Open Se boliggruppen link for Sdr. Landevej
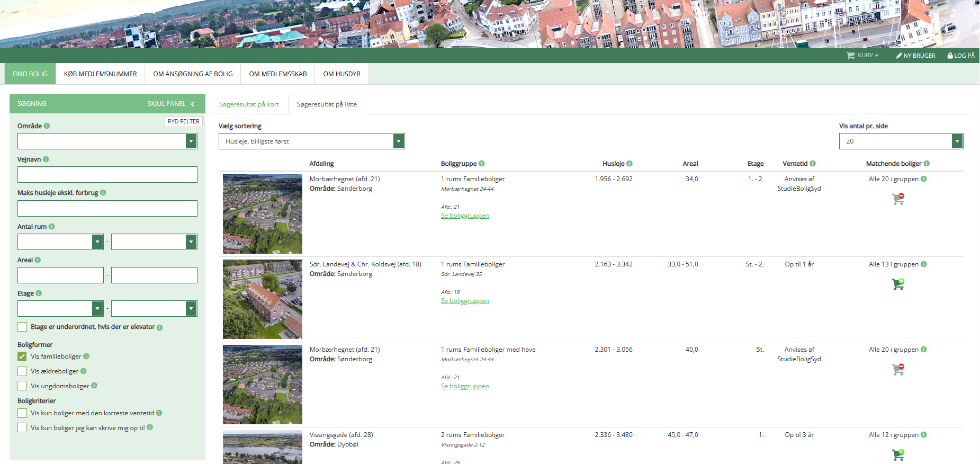The width and height of the screenshot is (980, 464). [465, 301]
